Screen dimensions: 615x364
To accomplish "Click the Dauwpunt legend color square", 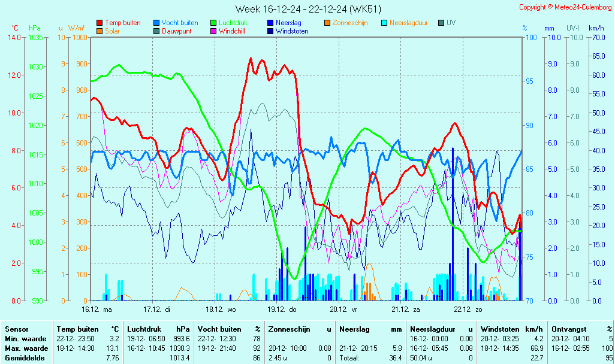I will click(x=156, y=31).
